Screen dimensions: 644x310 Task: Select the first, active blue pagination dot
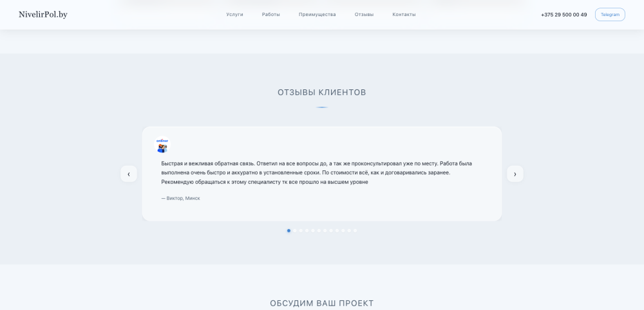coord(289,230)
